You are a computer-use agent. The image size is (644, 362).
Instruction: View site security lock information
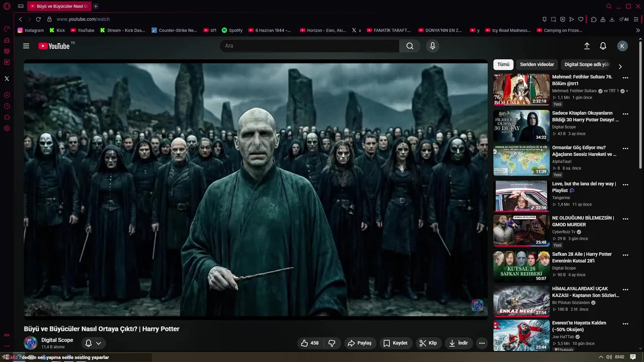coord(49,19)
